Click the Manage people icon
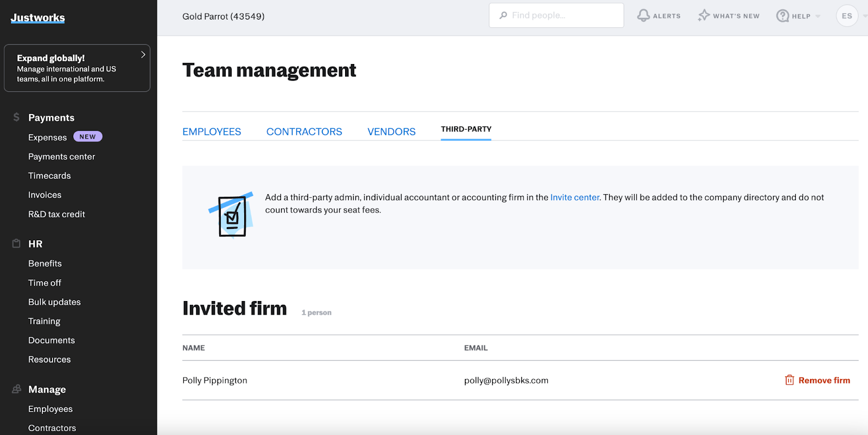Image resolution: width=868 pixels, height=435 pixels. (x=16, y=389)
